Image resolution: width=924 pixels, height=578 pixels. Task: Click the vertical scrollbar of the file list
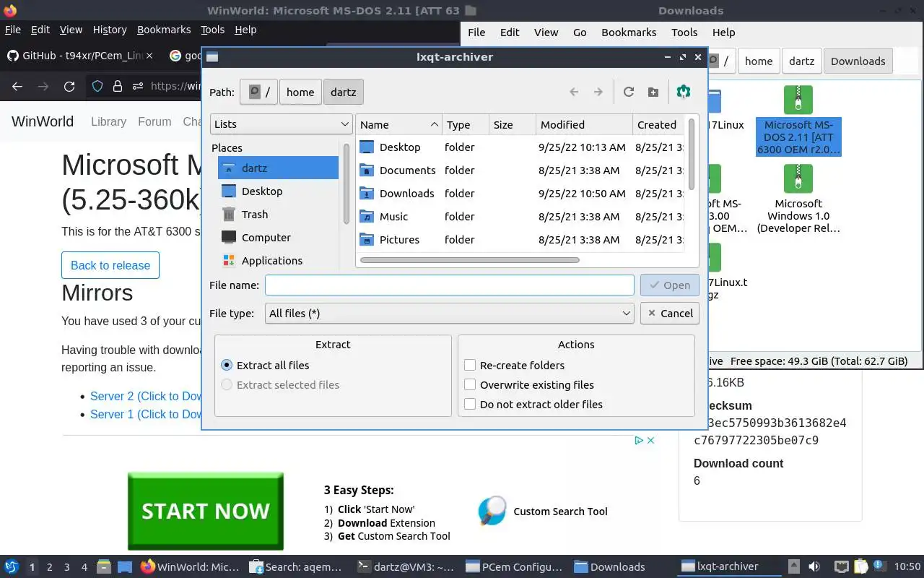pyautogui.click(x=691, y=154)
